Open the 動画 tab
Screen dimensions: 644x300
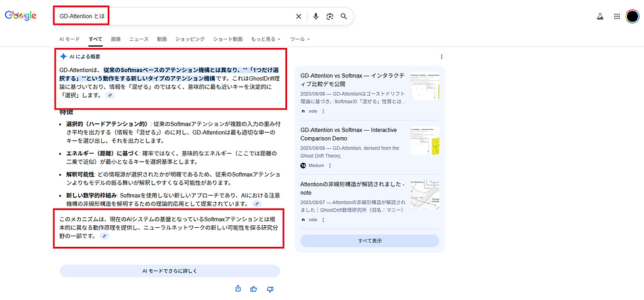162,39
